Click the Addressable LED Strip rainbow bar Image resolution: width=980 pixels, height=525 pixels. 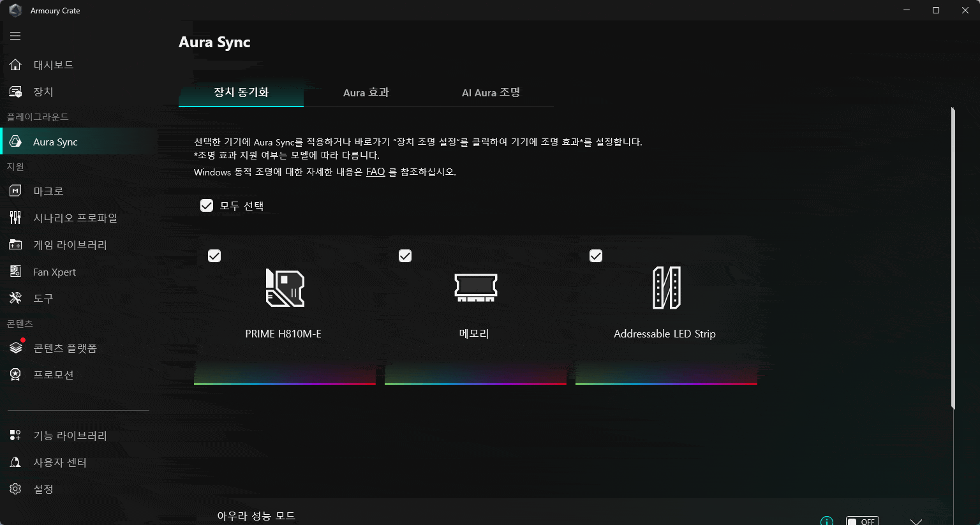pyautogui.click(x=666, y=383)
